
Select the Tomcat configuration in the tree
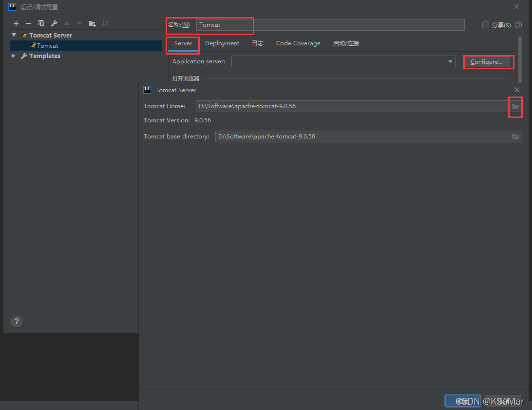(x=86, y=45)
